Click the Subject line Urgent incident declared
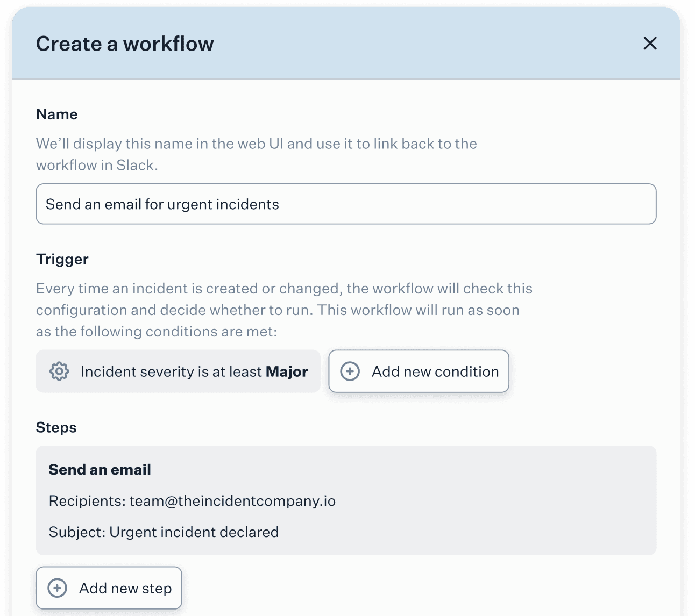Image resolution: width=695 pixels, height=616 pixels. 164,532
